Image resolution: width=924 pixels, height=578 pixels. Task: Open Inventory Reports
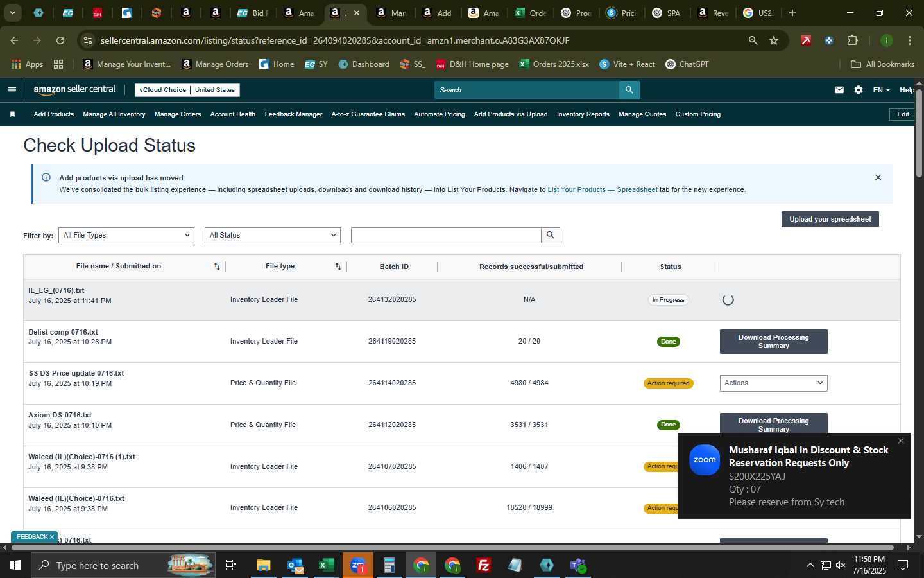583,114
